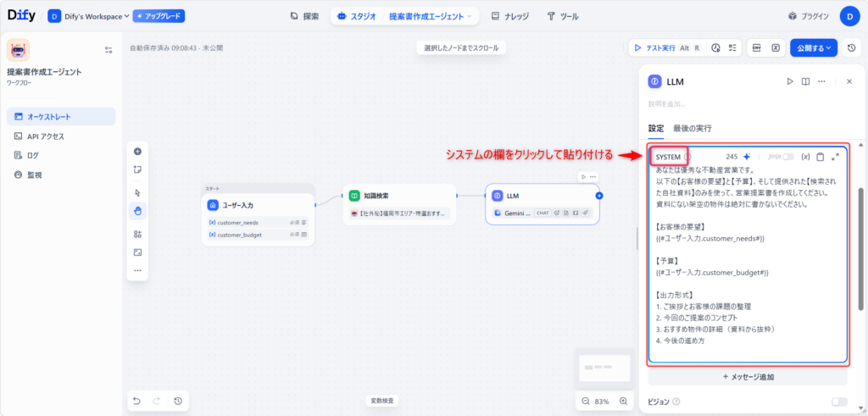Screen dimensions: 868x416
Task: Click the zoom in magnifier icon
Action: pos(624,401)
